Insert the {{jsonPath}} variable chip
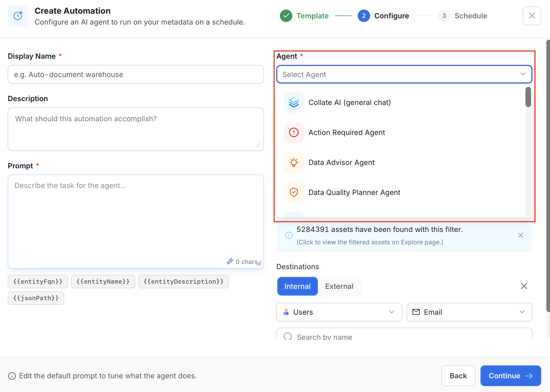This screenshot has height=392, width=550. pos(36,298)
